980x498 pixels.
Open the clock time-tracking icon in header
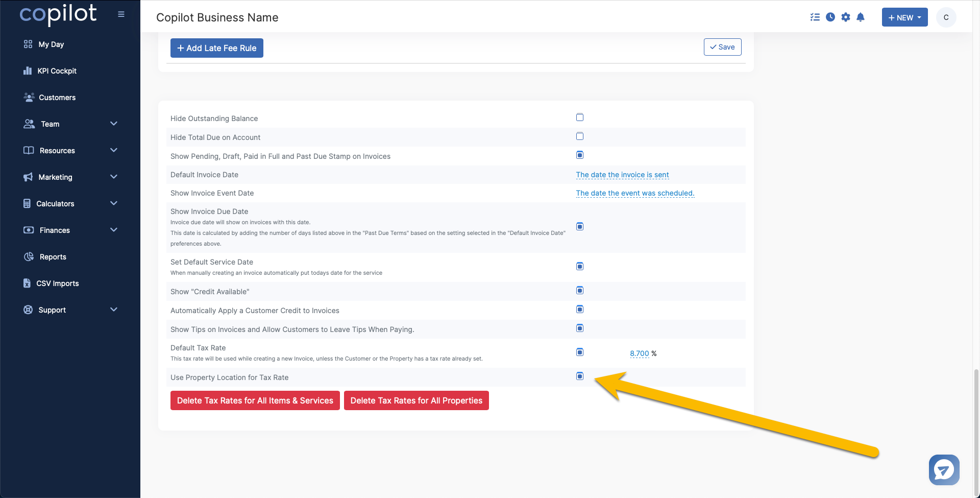[x=830, y=17]
